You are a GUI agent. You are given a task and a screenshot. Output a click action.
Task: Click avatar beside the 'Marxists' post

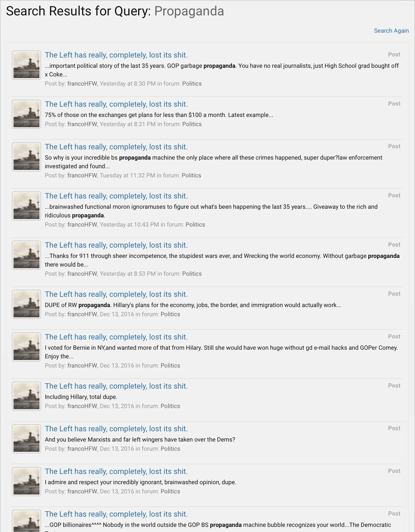click(x=26, y=439)
